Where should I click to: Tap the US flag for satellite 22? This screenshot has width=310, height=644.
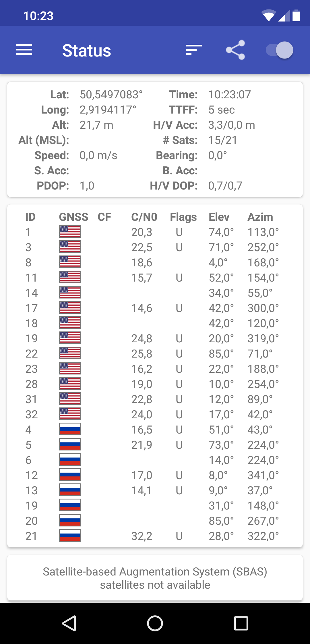tap(70, 353)
